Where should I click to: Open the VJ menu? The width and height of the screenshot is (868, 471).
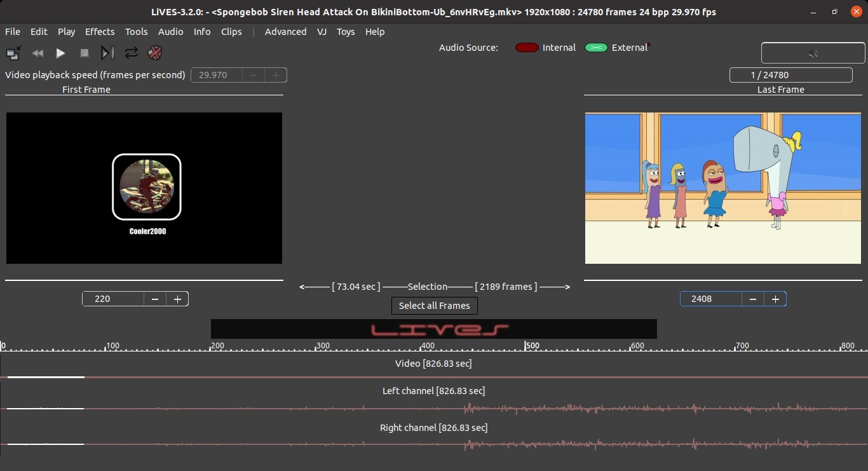tap(322, 32)
